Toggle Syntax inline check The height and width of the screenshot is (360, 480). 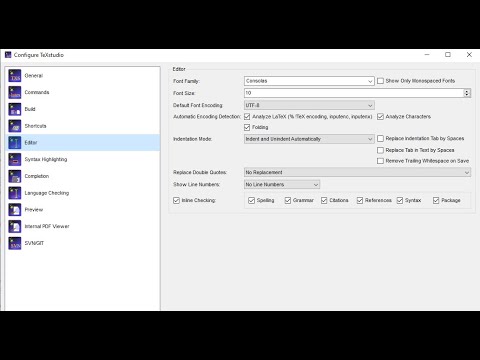[400, 200]
